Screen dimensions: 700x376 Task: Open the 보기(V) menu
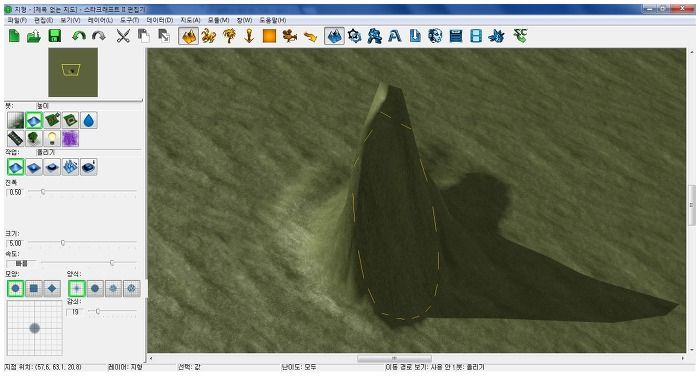click(71, 20)
